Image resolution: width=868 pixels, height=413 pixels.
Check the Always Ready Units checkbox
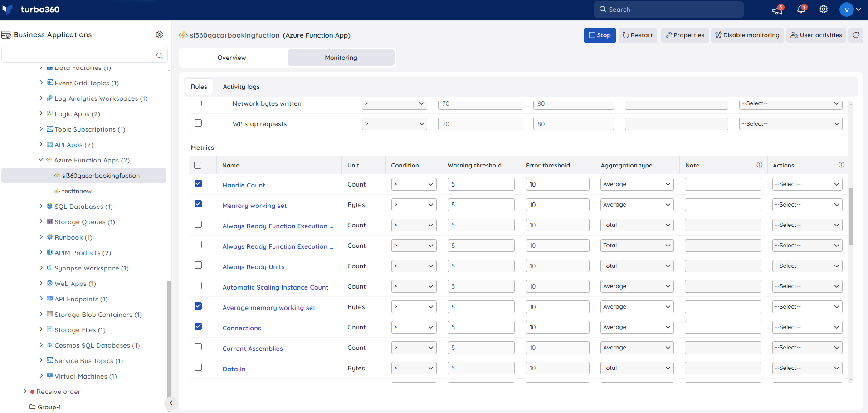[x=198, y=265]
